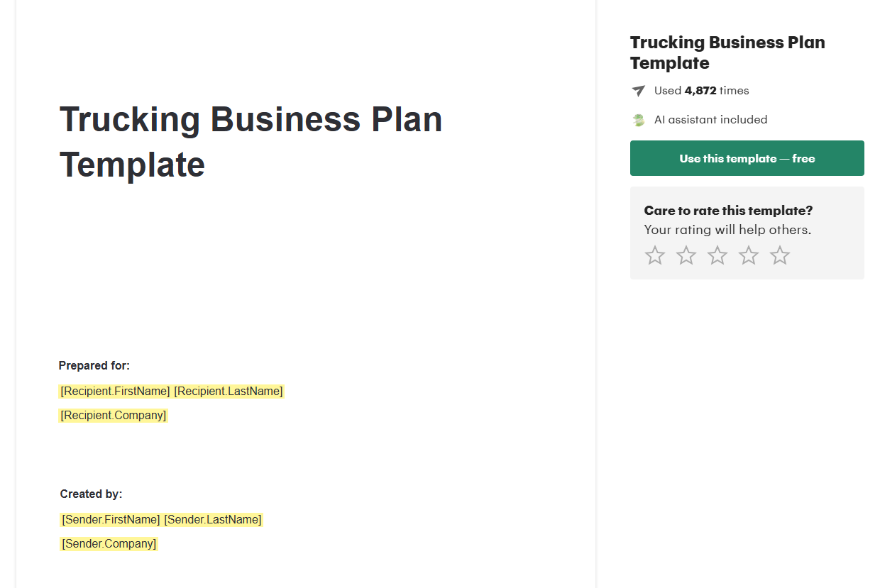880x588 pixels.
Task: Select the third rating star
Action: pyautogui.click(x=717, y=255)
